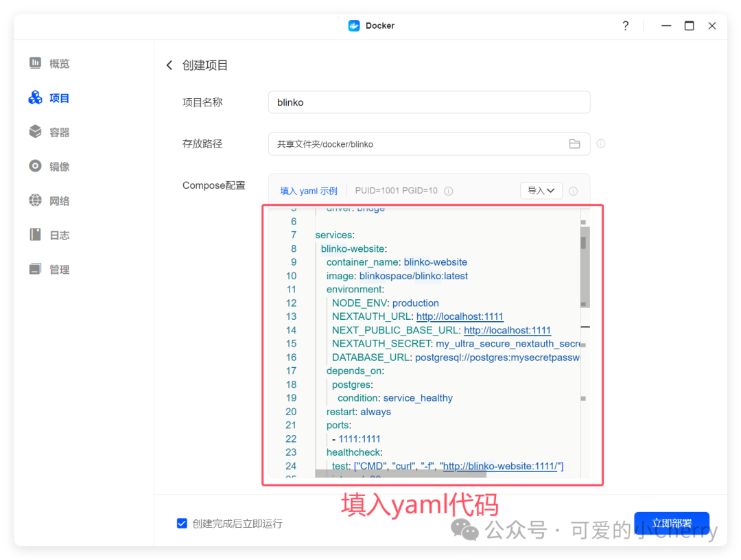Open the 日志 log book icon
Viewport: 741px width, 560px height.
coord(35,235)
